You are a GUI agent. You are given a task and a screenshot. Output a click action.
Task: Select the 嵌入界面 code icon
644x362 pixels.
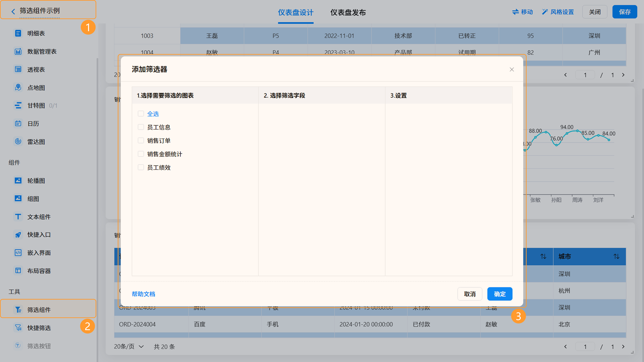tap(18, 252)
